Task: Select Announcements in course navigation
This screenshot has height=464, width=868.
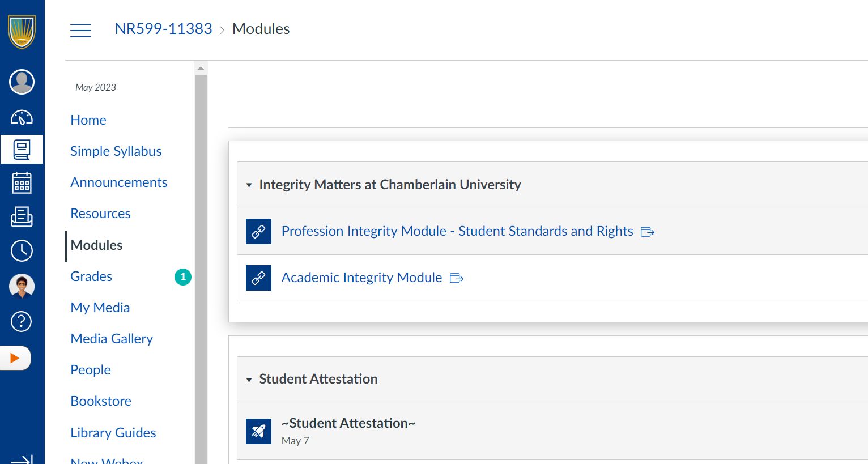Action: tap(119, 182)
